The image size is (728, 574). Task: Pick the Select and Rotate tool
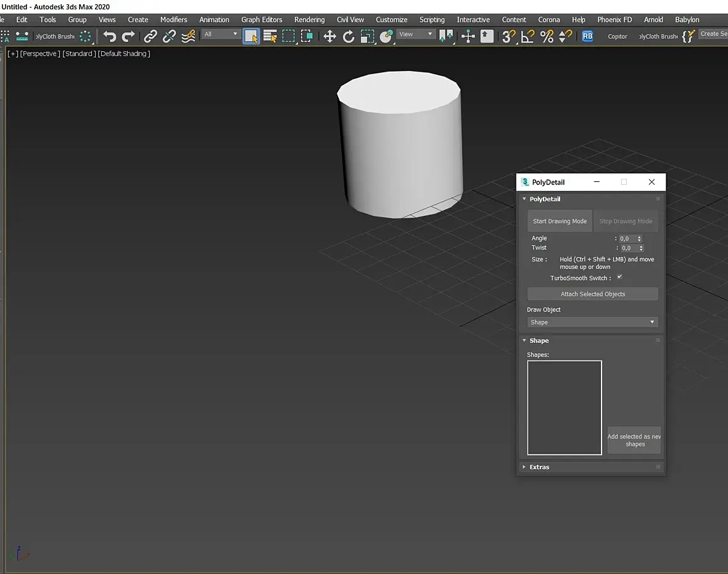tap(349, 36)
